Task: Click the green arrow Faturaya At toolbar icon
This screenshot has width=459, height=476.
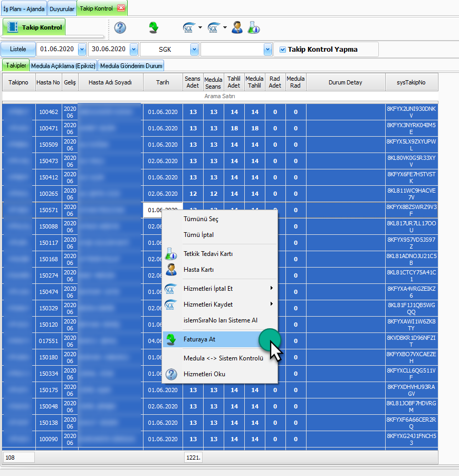Action: 154,27
